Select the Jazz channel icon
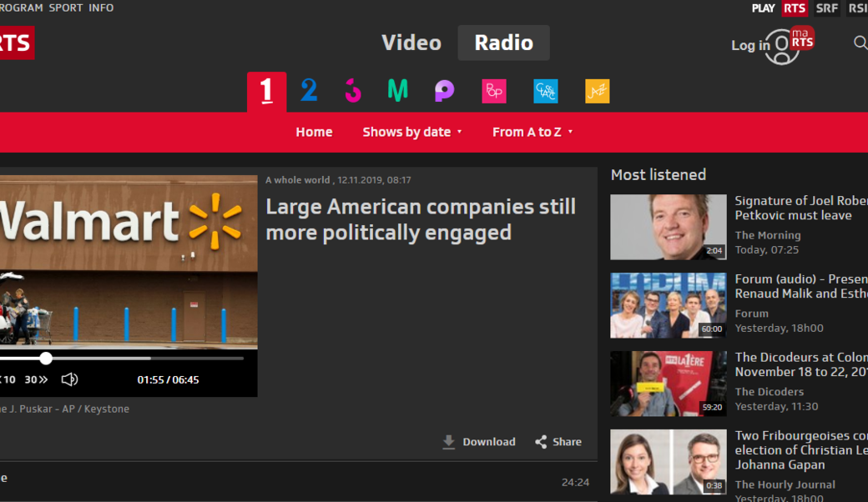Viewport: 868px width, 502px height. (x=597, y=91)
